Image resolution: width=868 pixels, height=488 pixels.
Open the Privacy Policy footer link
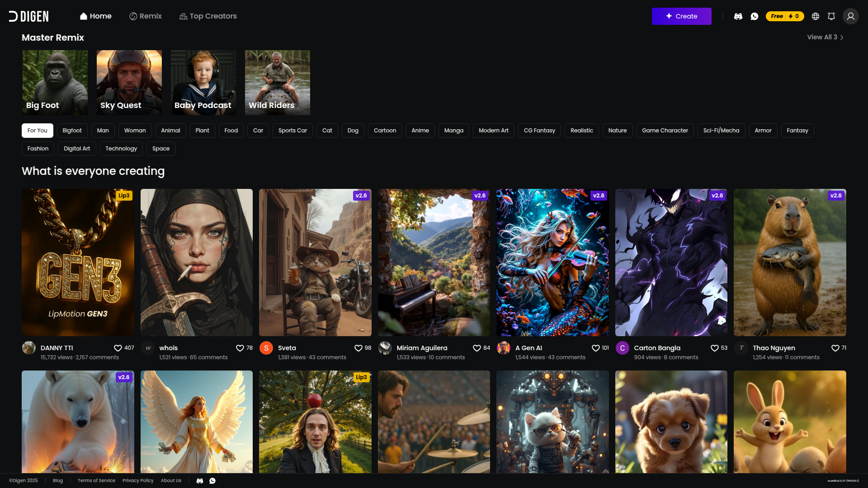tap(138, 481)
